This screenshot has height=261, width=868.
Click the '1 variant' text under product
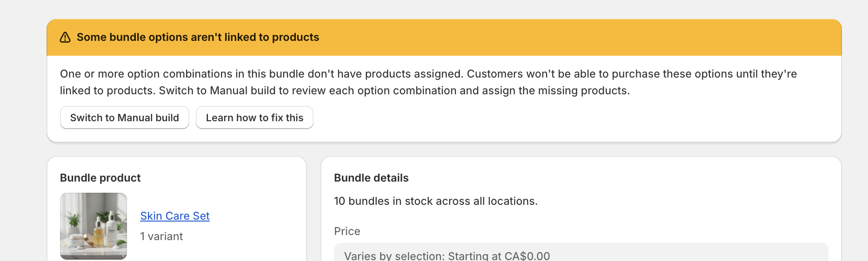coord(161,236)
